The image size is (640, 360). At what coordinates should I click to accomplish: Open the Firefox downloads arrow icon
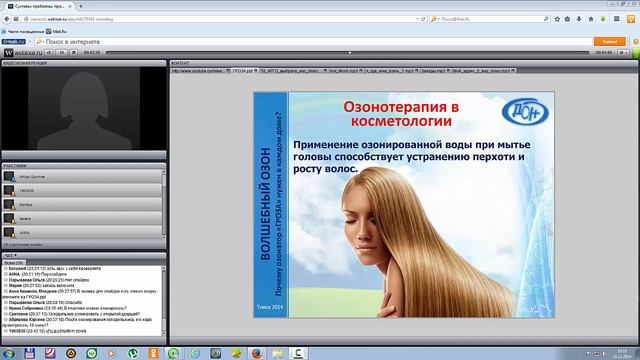pyautogui.click(x=579, y=19)
